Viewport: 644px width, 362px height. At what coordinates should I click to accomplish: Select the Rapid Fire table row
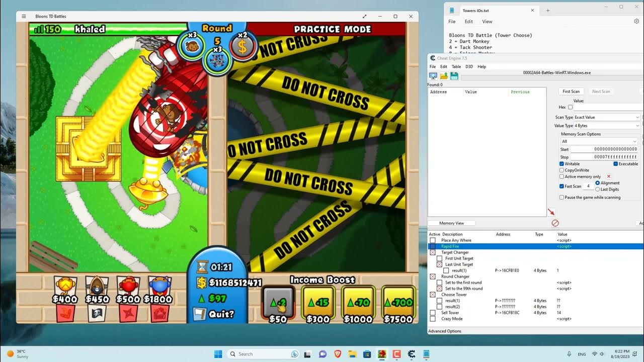[536, 246]
